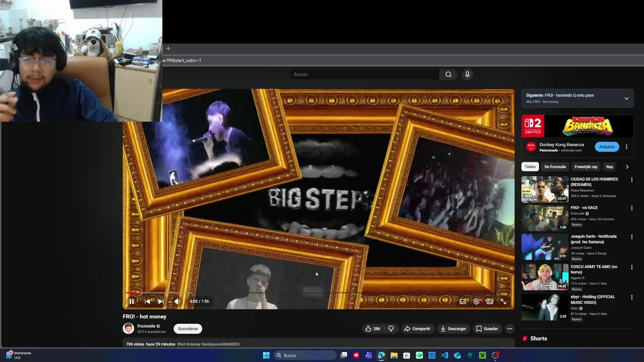Click the Compartir button

click(x=417, y=329)
